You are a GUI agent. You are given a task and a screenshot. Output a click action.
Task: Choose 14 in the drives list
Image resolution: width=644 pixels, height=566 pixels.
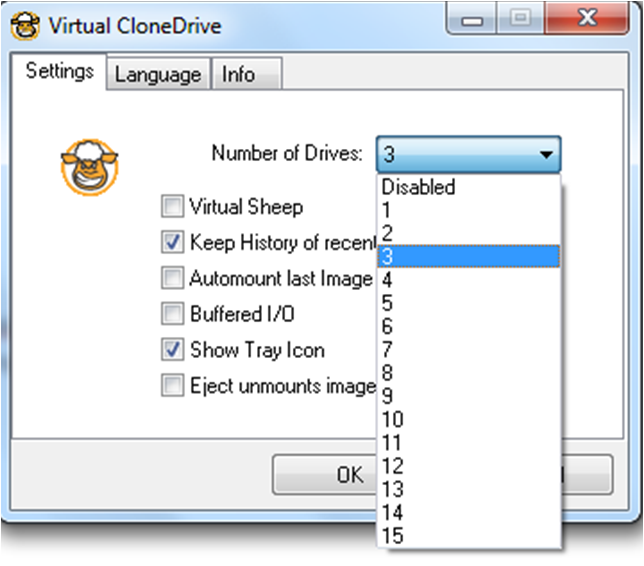click(469, 513)
